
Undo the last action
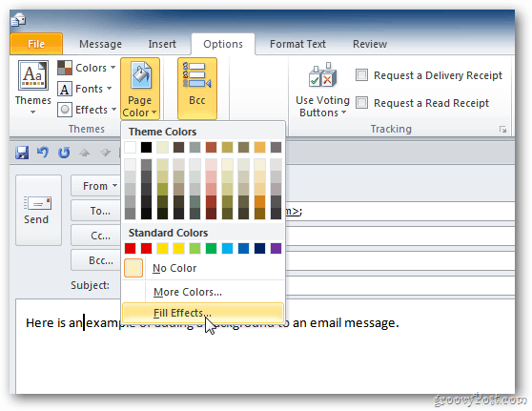[x=43, y=153]
